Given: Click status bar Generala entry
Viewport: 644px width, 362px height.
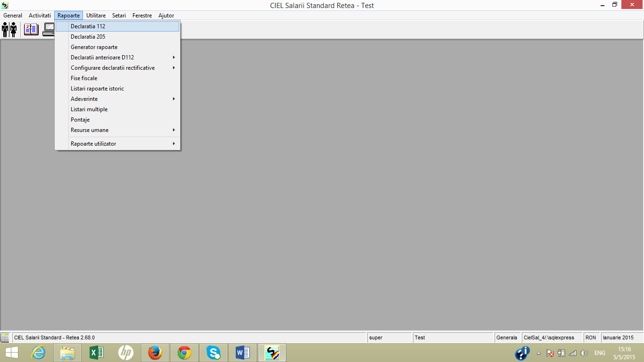Looking at the screenshot, I should click(x=507, y=337).
